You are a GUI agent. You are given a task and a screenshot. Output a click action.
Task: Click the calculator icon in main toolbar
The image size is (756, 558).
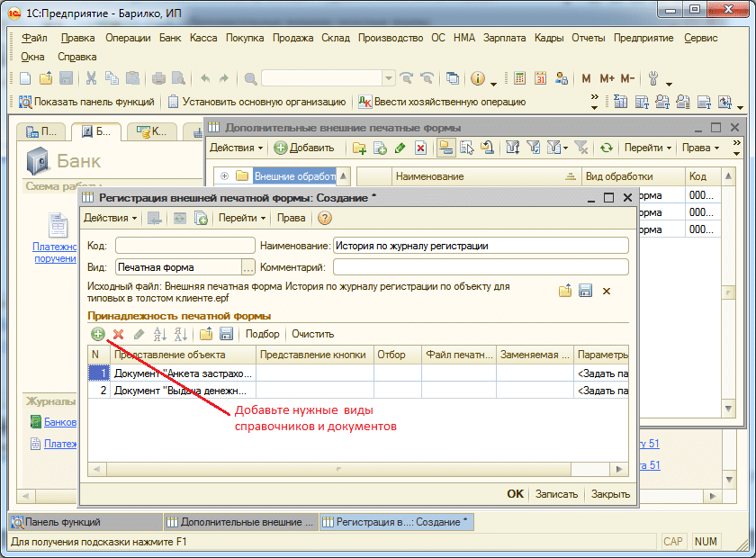[x=519, y=78]
